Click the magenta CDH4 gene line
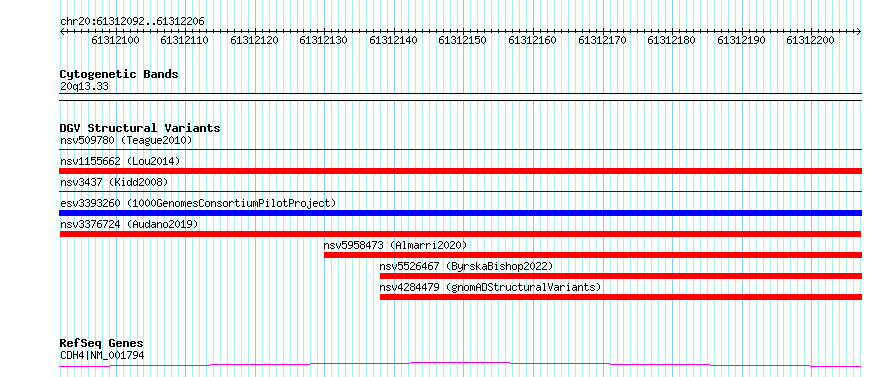 (460, 364)
